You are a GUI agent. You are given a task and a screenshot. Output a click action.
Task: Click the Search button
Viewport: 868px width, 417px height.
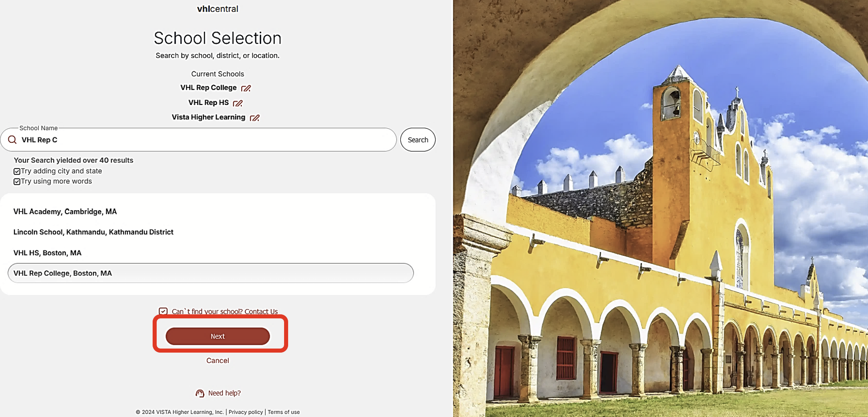click(418, 140)
